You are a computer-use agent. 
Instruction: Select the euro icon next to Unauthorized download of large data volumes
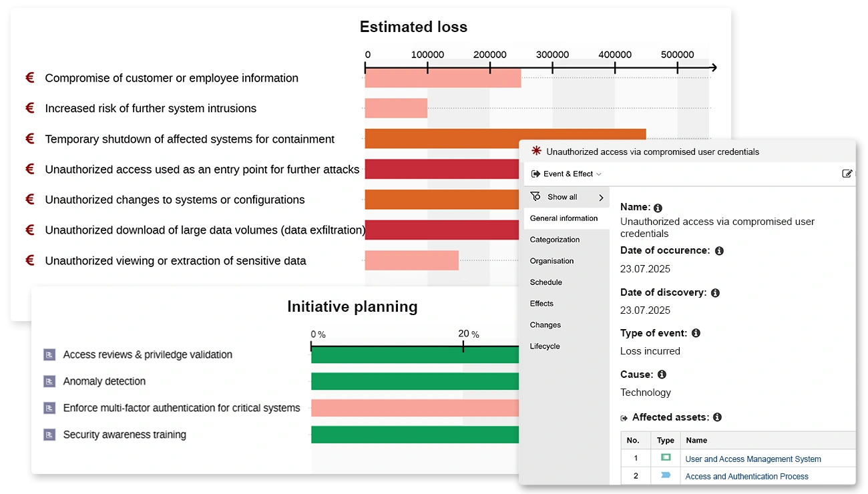click(x=29, y=230)
